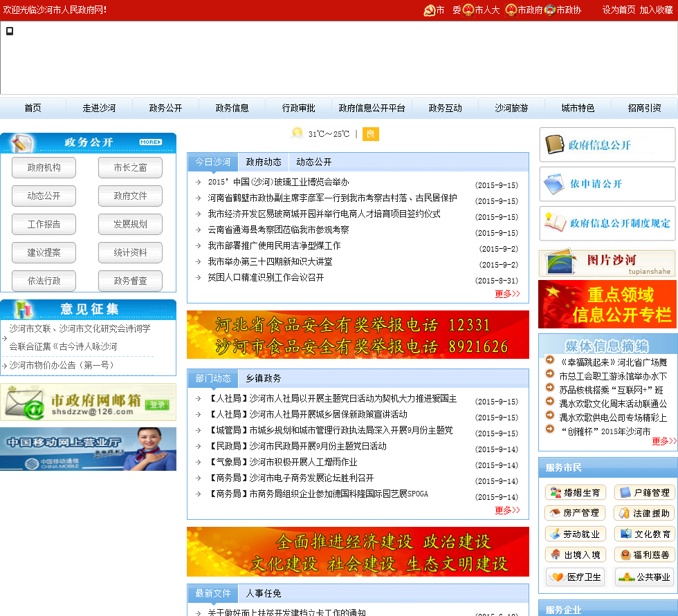
Task: Click the 市政府 national emblem icon
Action: click(511, 10)
